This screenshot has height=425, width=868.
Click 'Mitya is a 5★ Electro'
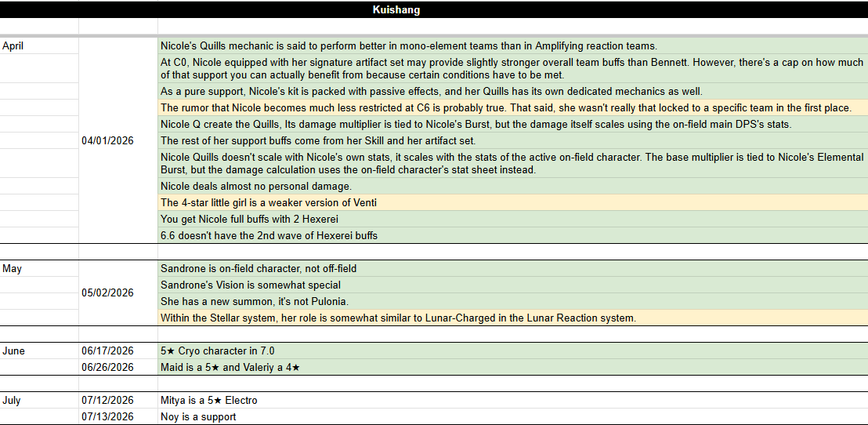point(512,400)
